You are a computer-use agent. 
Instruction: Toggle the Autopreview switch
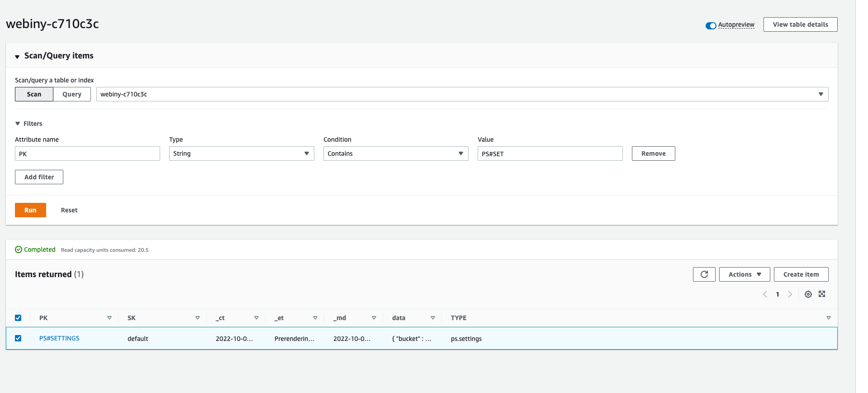point(711,25)
